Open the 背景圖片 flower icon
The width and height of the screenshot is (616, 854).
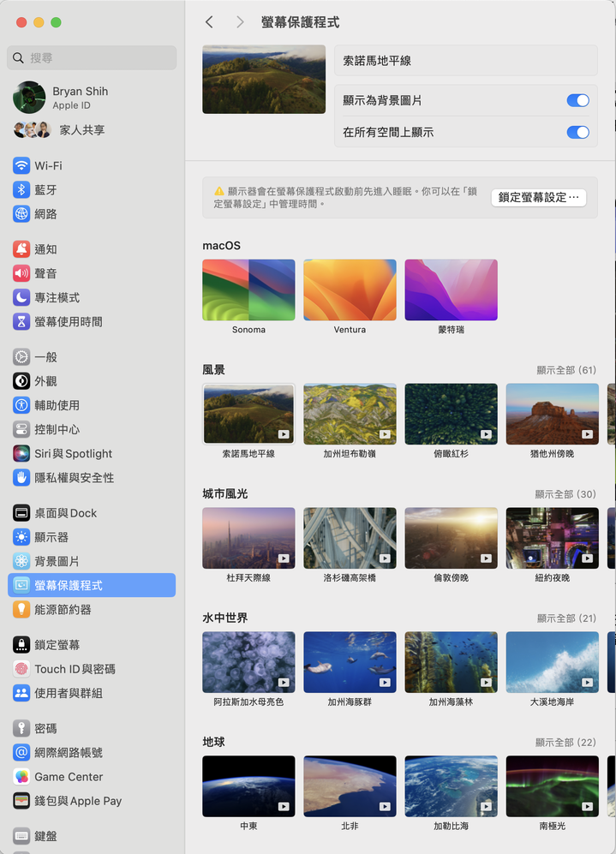point(21,561)
